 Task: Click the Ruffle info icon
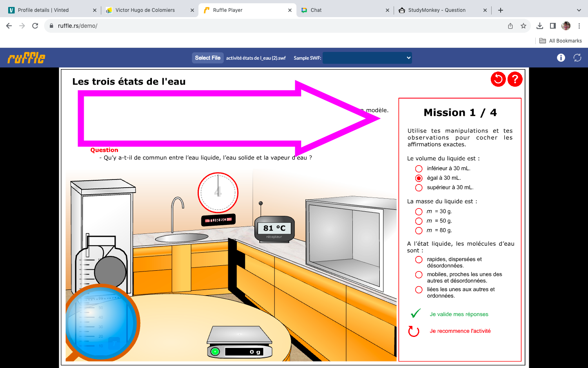point(561,58)
